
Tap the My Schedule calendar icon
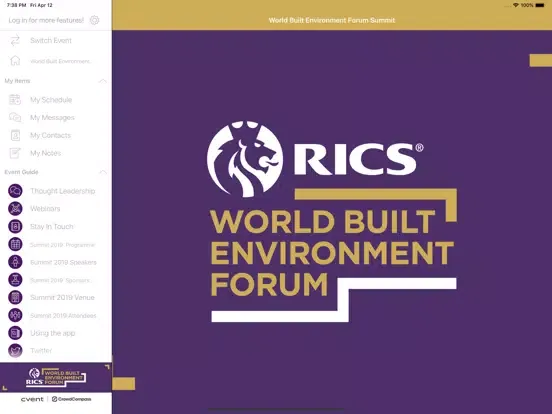(x=15, y=100)
